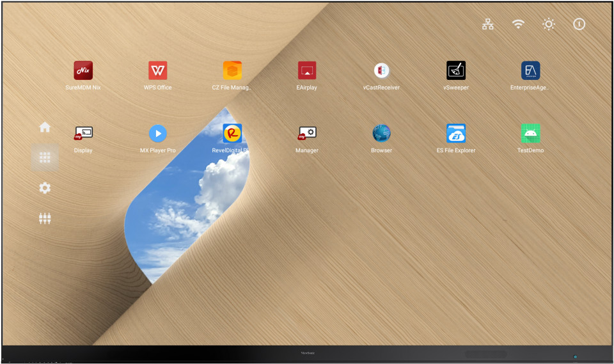Screen dimensions: 614x364
Task: Open the EnterpriseAgent app
Action: (x=530, y=71)
